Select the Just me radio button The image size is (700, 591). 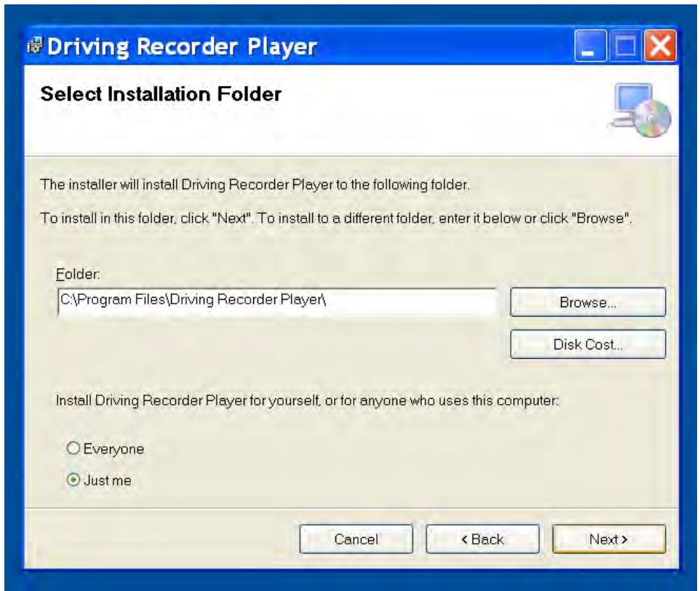(73, 480)
